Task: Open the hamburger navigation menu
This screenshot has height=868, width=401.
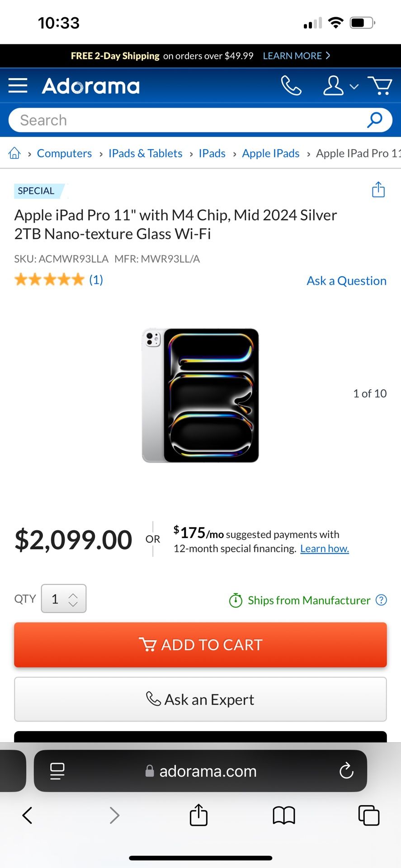Action: click(x=18, y=85)
